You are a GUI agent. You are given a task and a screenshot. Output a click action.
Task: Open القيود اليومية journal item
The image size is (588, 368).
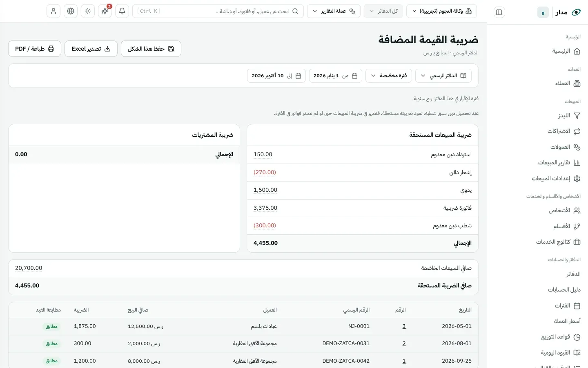pos(561,353)
